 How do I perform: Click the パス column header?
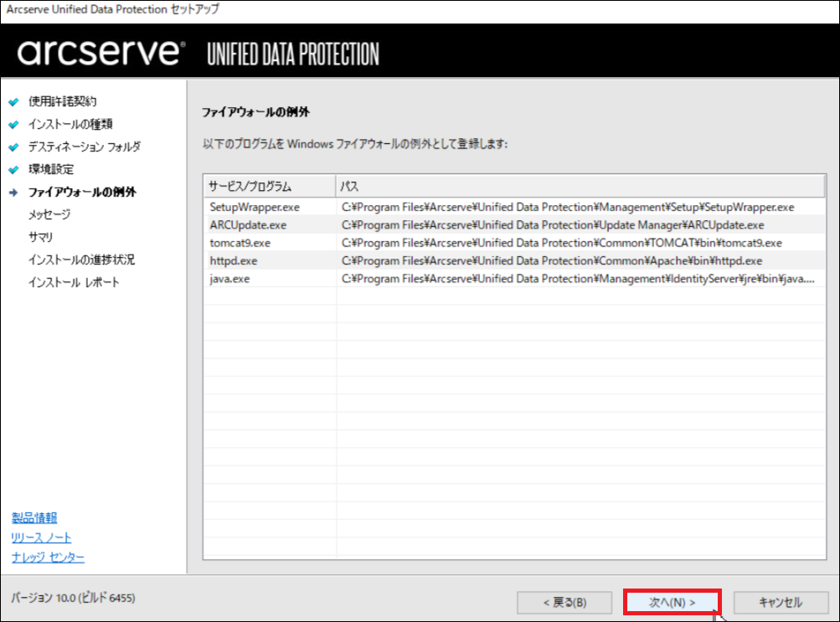click(580, 187)
